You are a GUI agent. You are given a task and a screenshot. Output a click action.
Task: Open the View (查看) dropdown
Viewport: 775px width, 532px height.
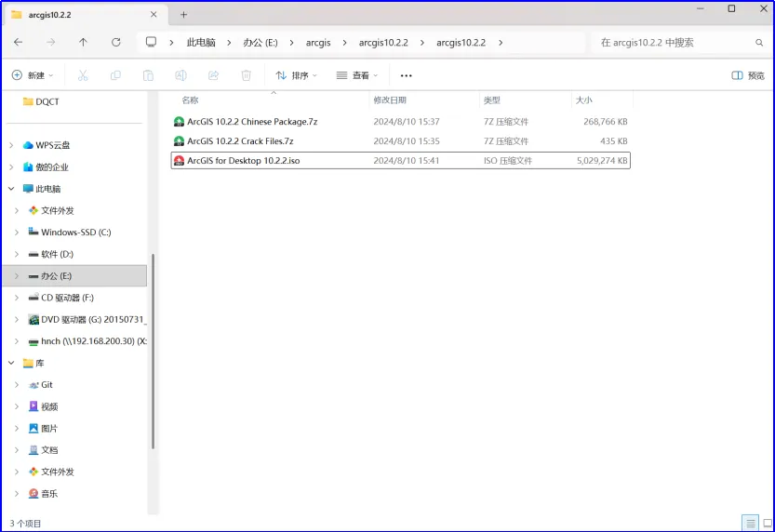pyautogui.click(x=357, y=75)
